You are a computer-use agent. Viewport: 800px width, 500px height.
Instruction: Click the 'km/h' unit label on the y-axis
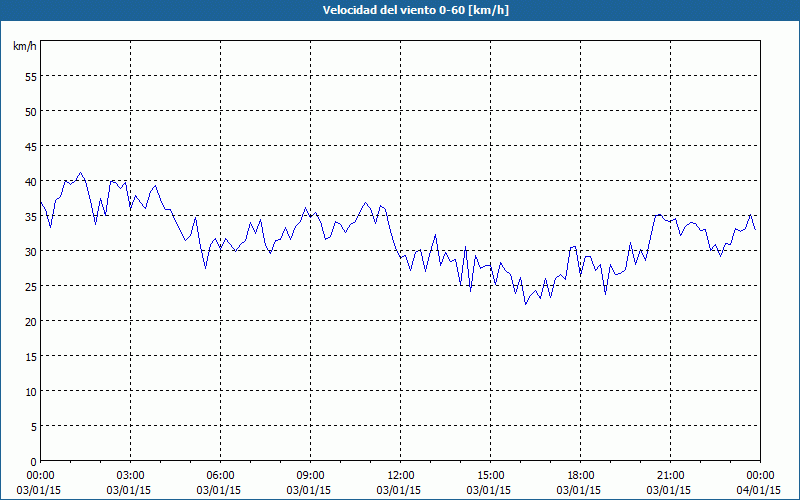[25, 46]
